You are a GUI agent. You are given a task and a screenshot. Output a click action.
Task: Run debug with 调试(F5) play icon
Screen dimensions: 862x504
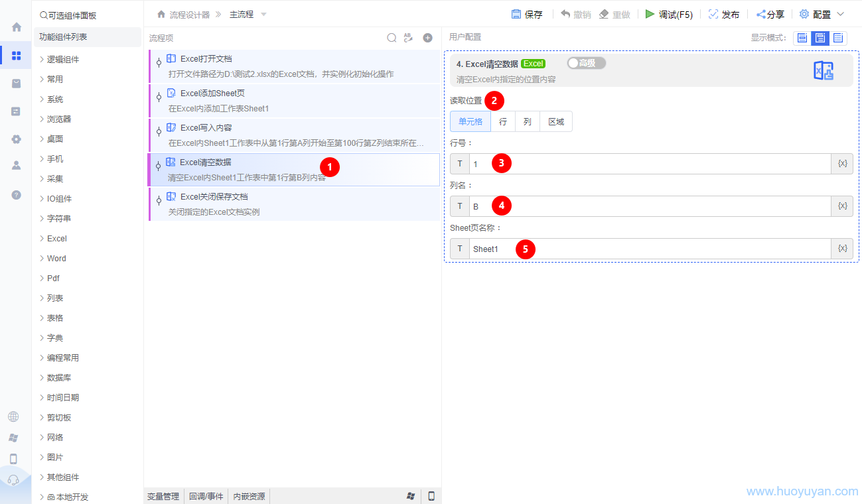pos(650,14)
